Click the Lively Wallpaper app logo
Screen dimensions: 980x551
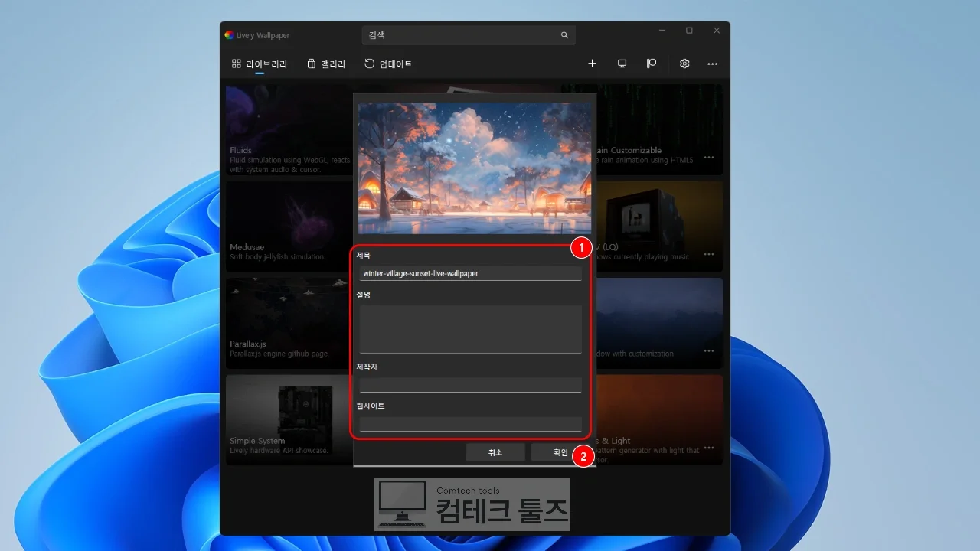tap(229, 35)
